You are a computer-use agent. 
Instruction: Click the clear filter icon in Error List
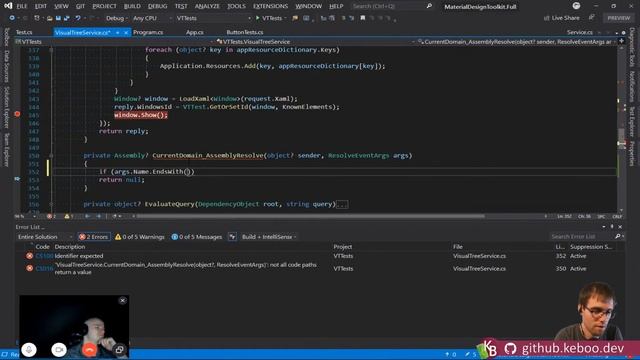(232, 237)
